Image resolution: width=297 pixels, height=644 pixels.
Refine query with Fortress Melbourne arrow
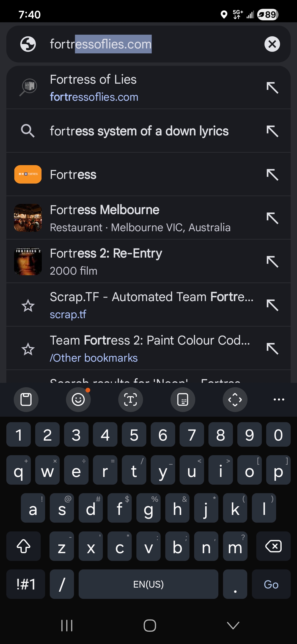[272, 218]
